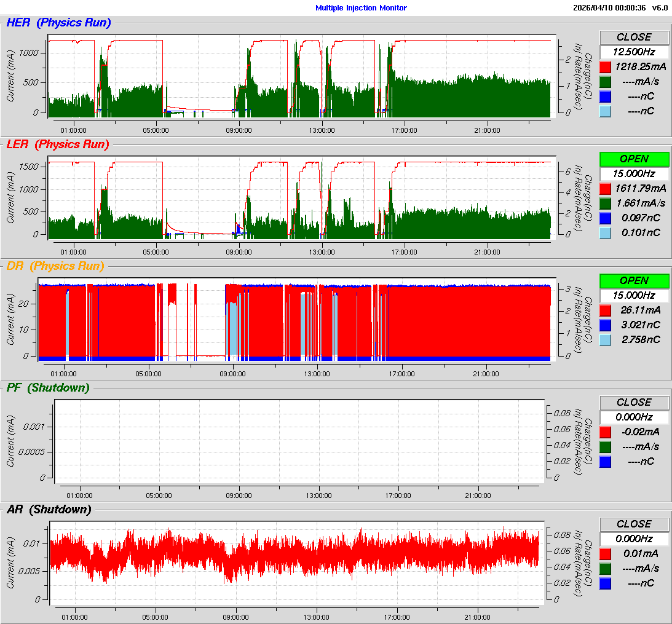The height and width of the screenshot is (624, 672).
Task: Click the AR panel blue charge swatch
Action: 605,583
